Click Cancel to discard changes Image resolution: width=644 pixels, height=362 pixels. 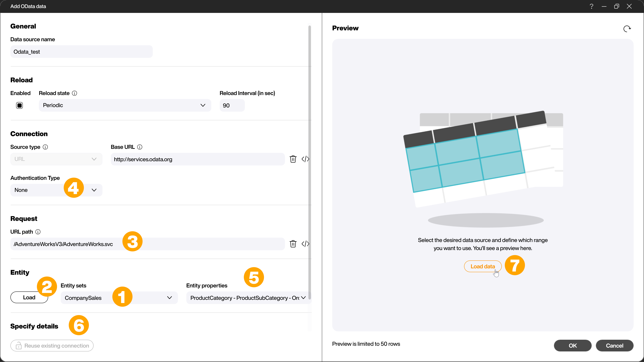point(614,345)
